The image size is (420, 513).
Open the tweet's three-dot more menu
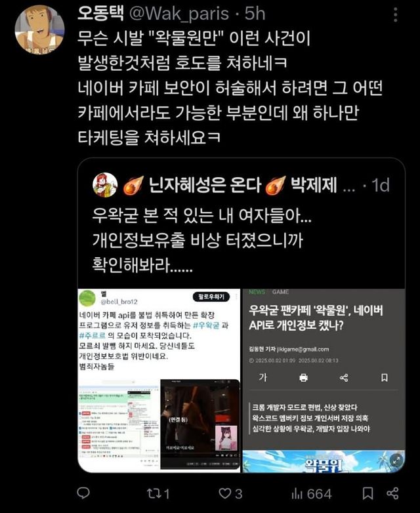(x=396, y=14)
